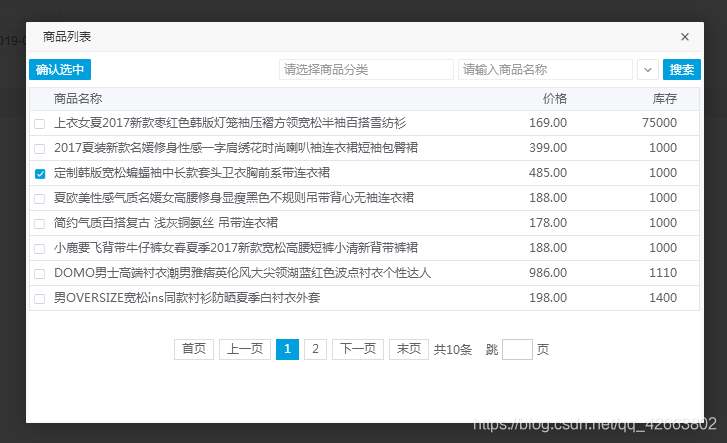Viewport: 727px width, 443px height.
Task: Click product name 小鹿要飞背带牛仔裤女春夏季
Action: (236, 248)
